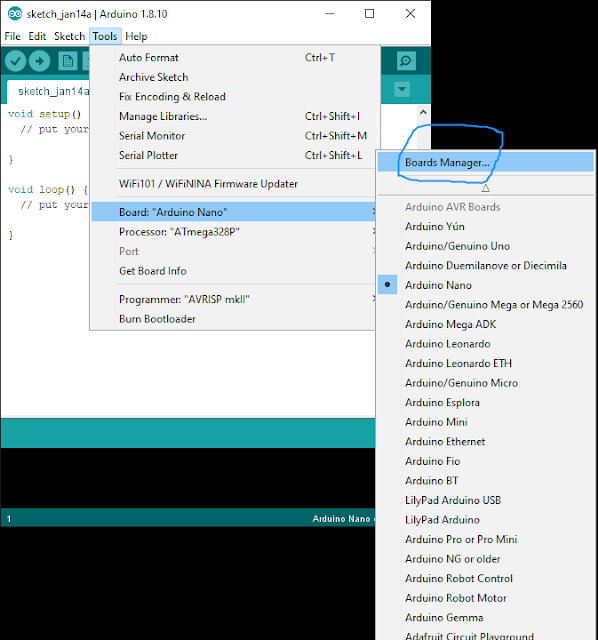Open the Help menu
The height and width of the screenshot is (640, 598).
pyautogui.click(x=136, y=36)
